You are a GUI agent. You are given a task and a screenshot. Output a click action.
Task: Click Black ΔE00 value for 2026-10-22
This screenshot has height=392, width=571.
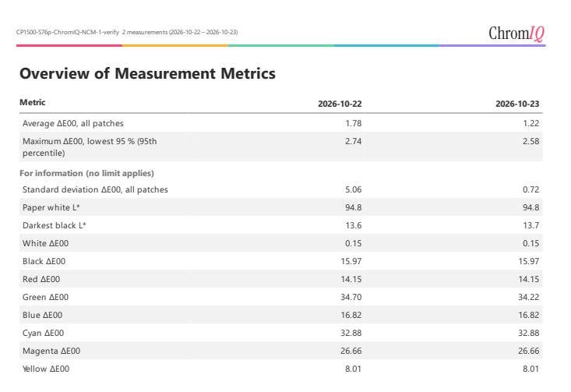(x=351, y=261)
